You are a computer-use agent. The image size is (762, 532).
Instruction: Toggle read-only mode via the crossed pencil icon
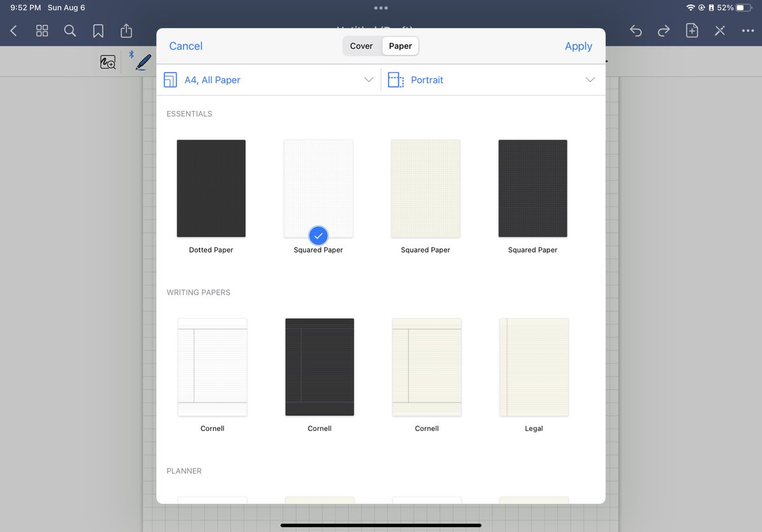pyautogui.click(x=719, y=30)
